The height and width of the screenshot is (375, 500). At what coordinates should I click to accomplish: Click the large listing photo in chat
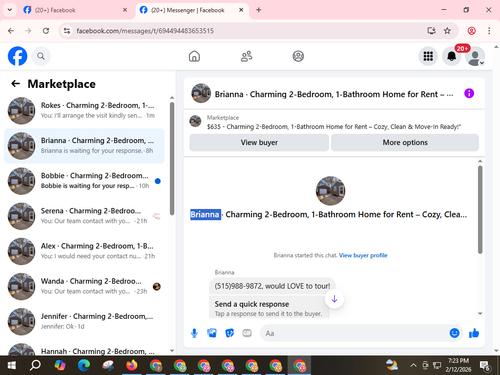coord(330,191)
